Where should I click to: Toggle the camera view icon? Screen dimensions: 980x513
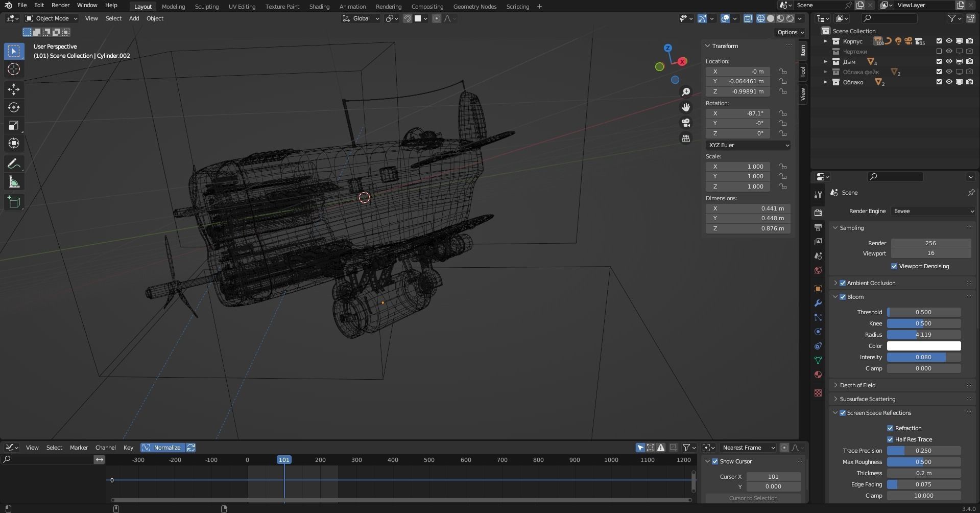coord(686,123)
